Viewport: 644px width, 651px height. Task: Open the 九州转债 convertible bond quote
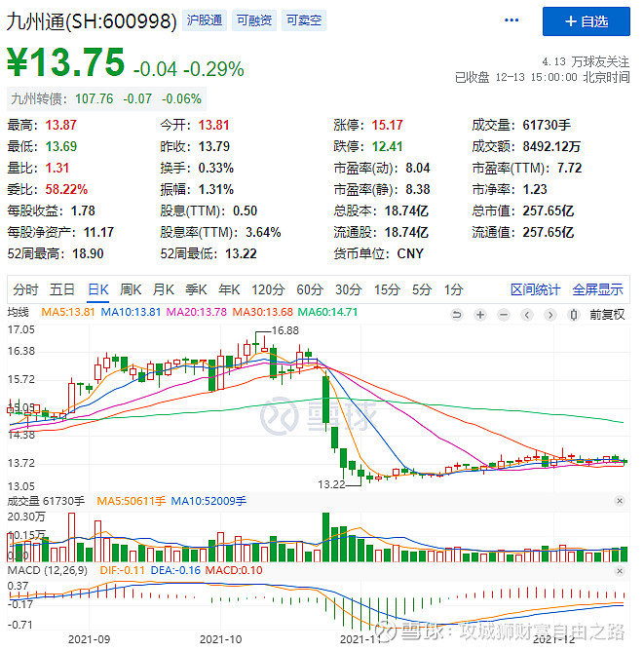coord(106,98)
